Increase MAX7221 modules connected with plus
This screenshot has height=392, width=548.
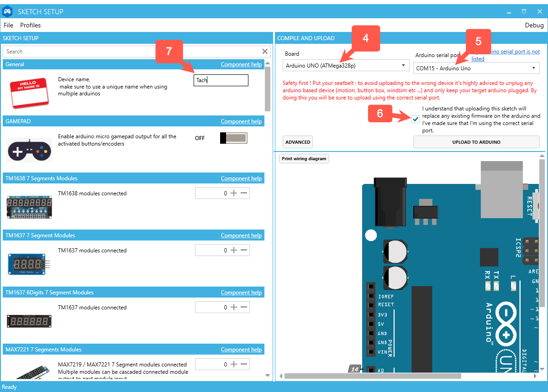click(x=234, y=365)
